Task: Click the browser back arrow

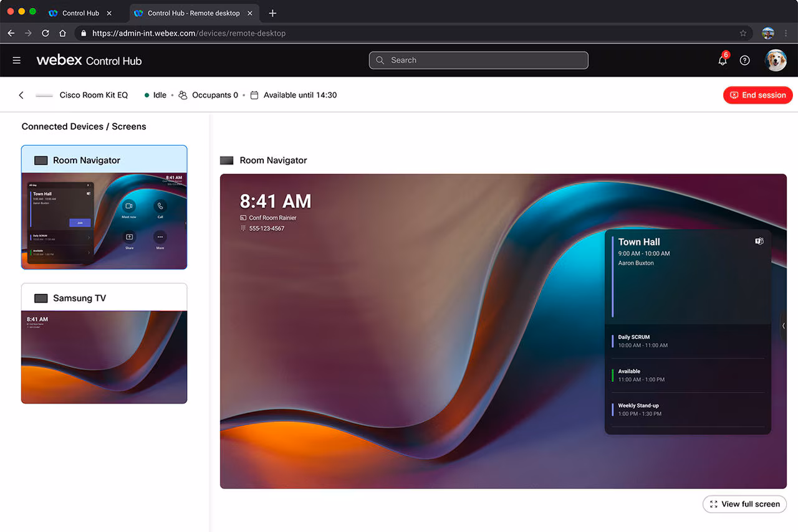Action: coord(11,33)
